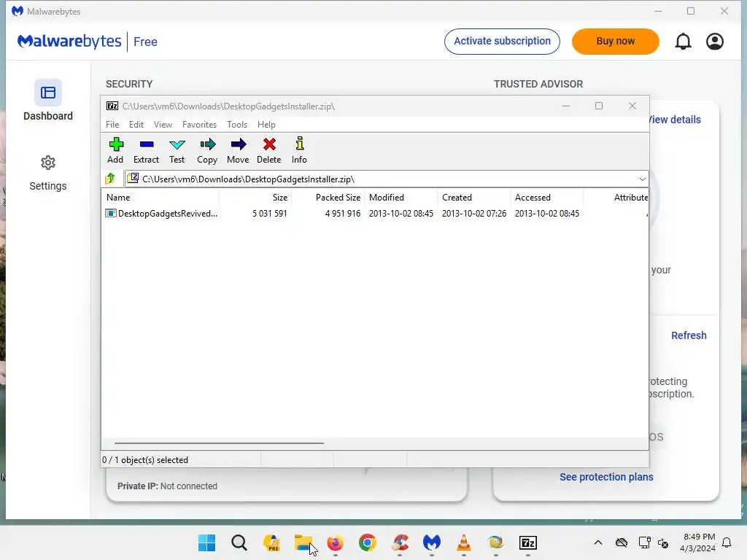Screen dimensions: 747x560
Task: Open the taskbar clock and date
Action: 698,542
